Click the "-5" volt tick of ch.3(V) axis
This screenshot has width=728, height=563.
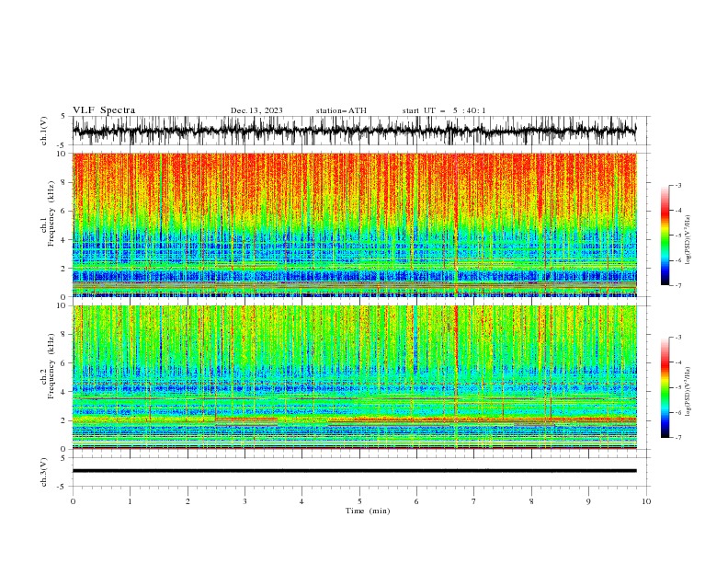(x=62, y=487)
